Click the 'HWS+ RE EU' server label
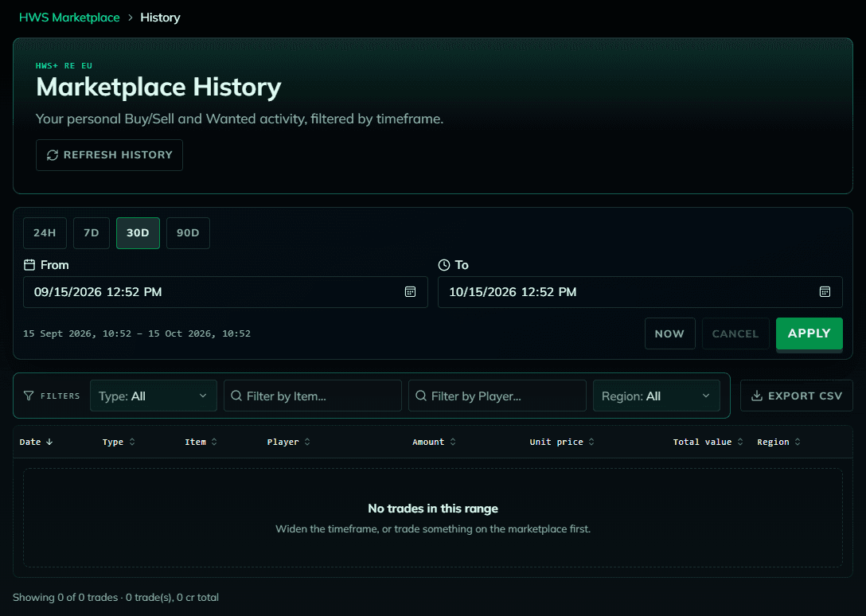Image resolution: width=866 pixels, height=616 pixels. pyautogui.click(x=64, y=66)
